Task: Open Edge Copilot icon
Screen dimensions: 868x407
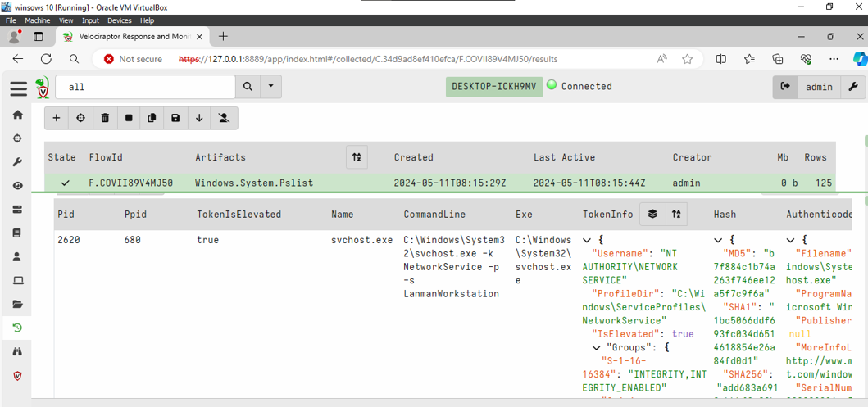Action: click(859, 59)
